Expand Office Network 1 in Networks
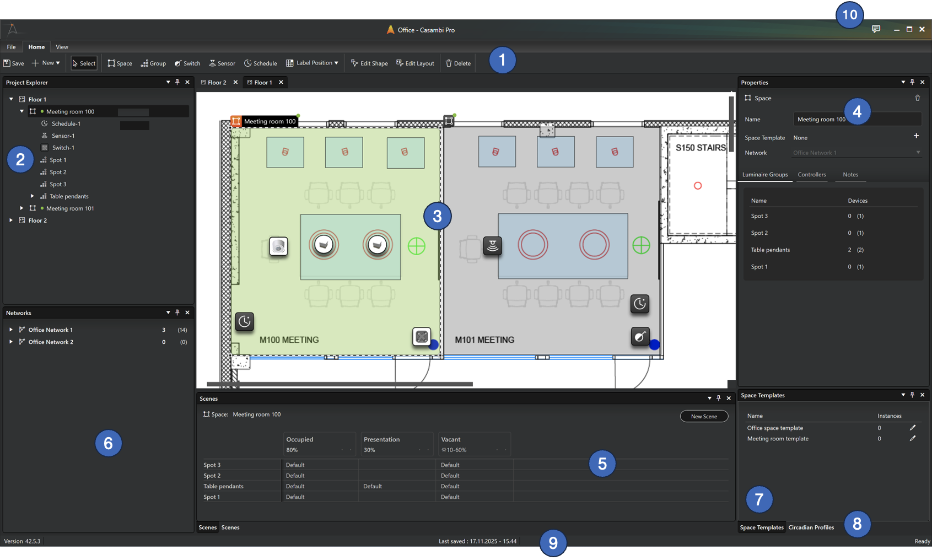 coord(11,330)
